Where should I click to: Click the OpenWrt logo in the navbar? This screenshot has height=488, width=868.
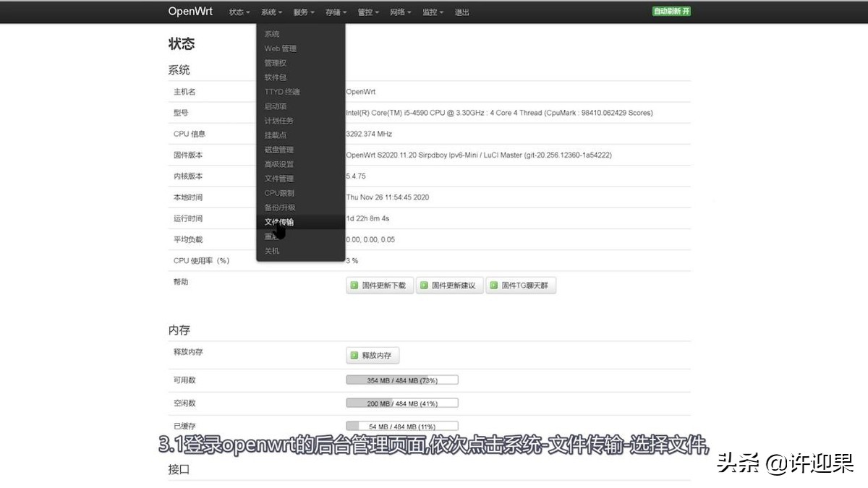click(x=190, y=11)
